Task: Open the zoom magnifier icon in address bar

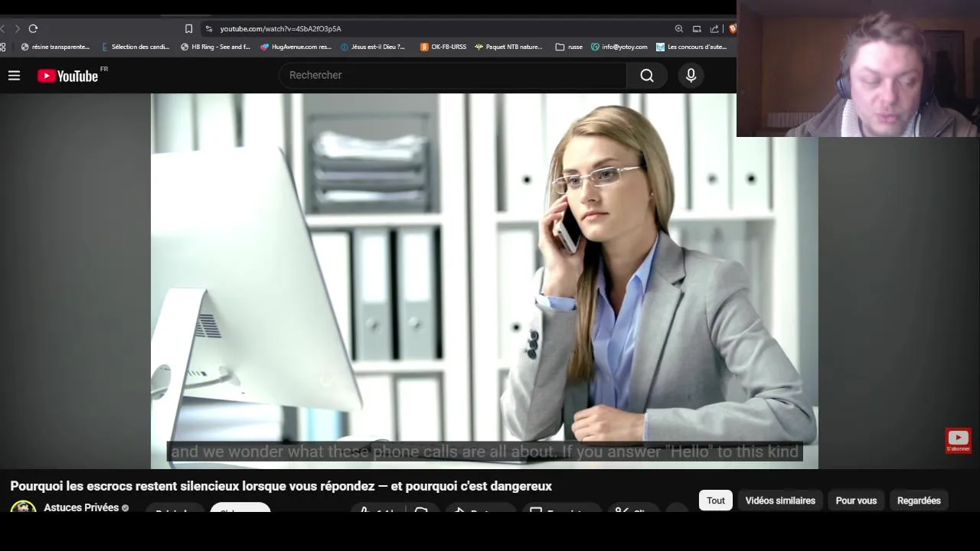Action: point(678,28)
